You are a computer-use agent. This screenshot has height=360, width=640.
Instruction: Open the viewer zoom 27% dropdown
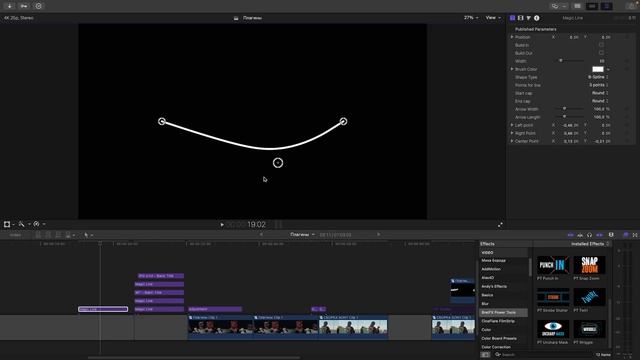pos(471,18)
